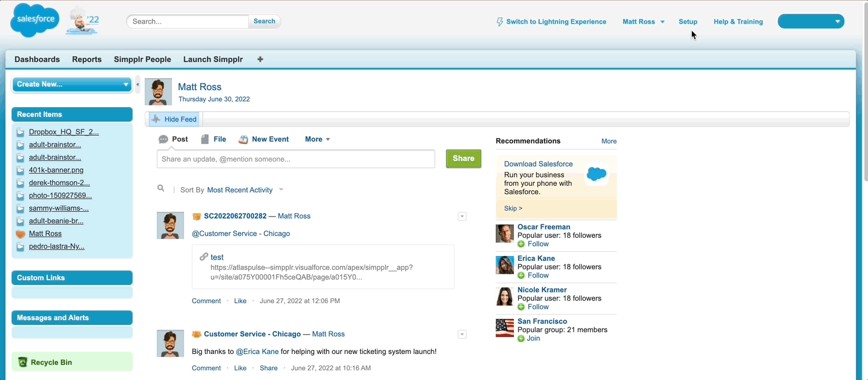868x380 pixels.
Task: Click Matt Ross's profile photo beside the page title
Action: 159,92
